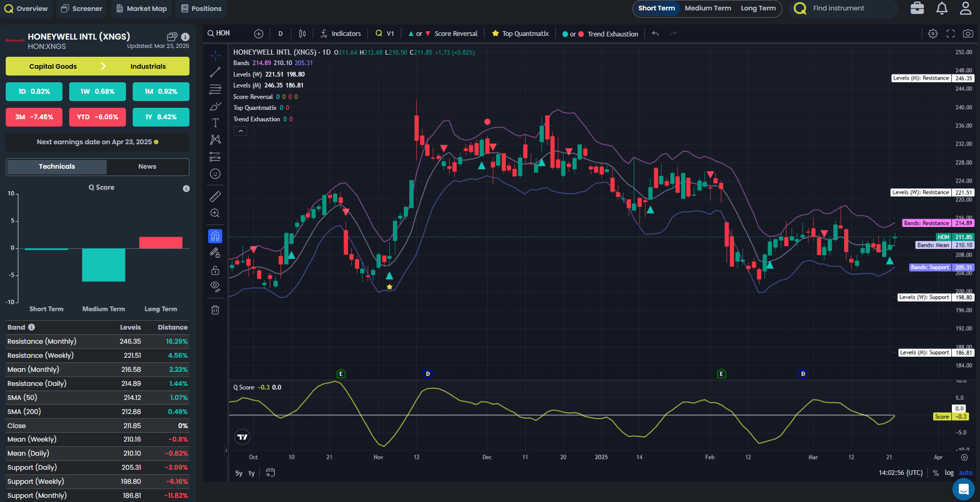Image resolution: width=980 pixels, height=502 pixels.
Task: Add a compare symbol with plus icon
Action: click(x=259, y=34)
